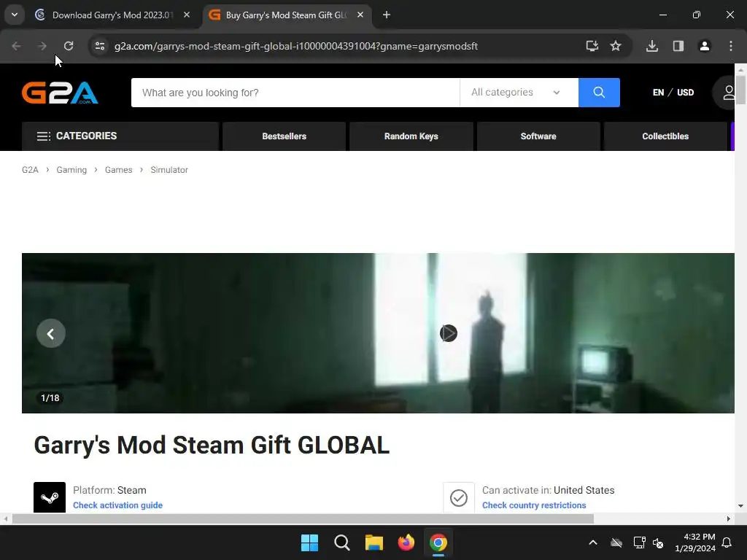Click the address bar URL
747x560 pixels.
click(x=296, y=46)
